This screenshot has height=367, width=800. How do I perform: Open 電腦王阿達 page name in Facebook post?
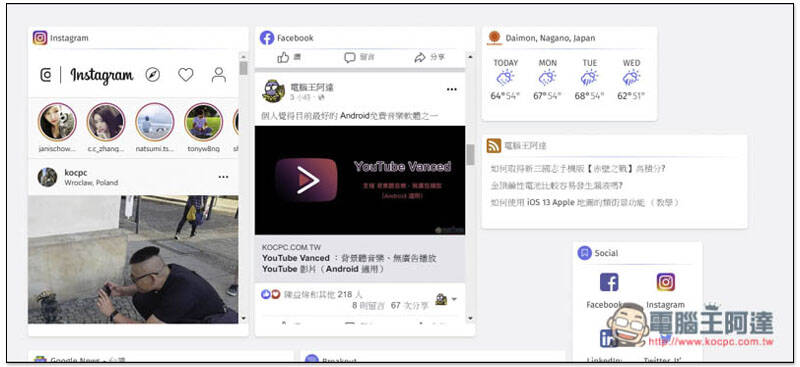point(312,87)
